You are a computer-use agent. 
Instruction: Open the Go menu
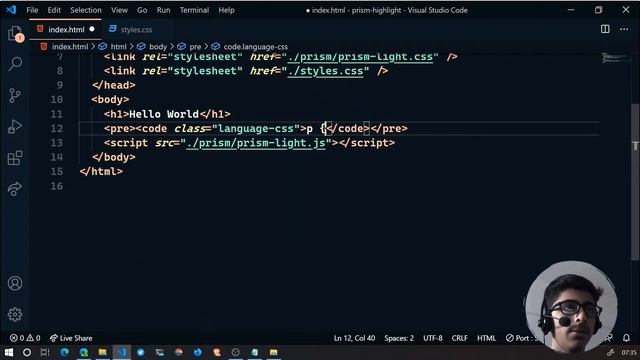tap(142, 10)
